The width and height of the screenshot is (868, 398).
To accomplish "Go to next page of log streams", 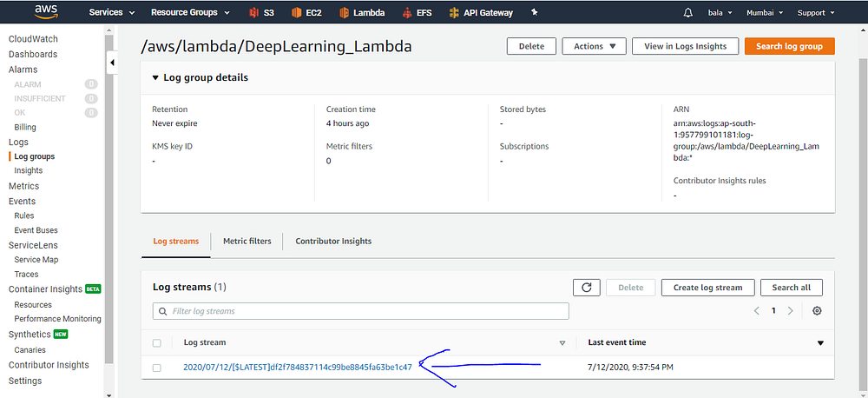I will click(791, 311).
